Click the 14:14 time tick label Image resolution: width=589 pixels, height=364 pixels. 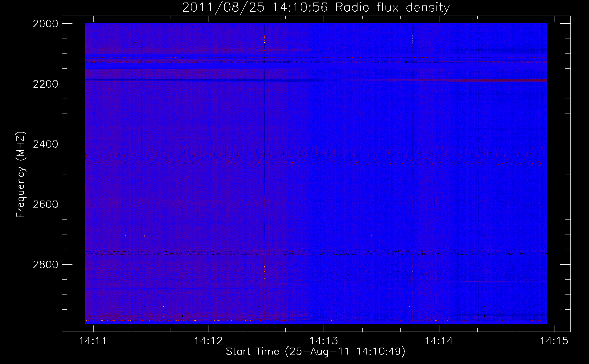tap(439, 341)
